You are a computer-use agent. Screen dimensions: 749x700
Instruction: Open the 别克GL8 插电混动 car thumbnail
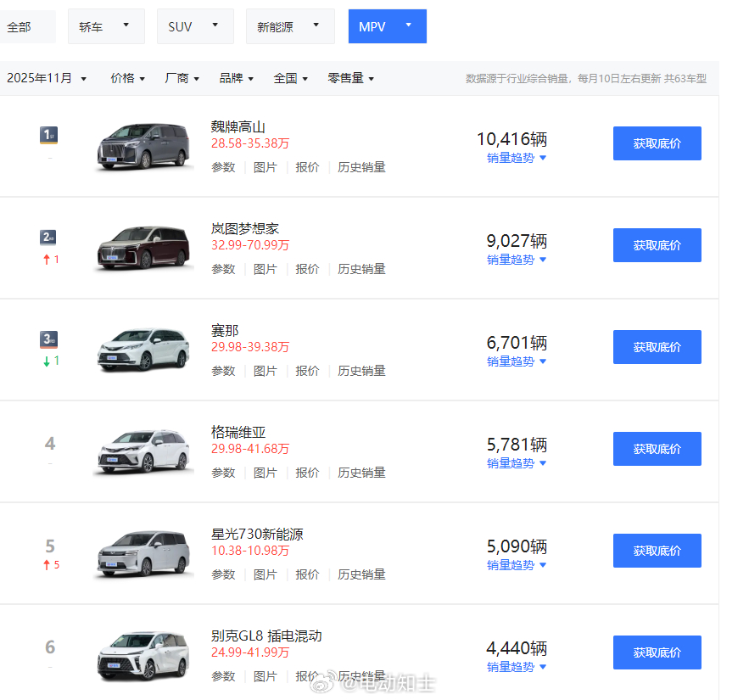(143, 655)
